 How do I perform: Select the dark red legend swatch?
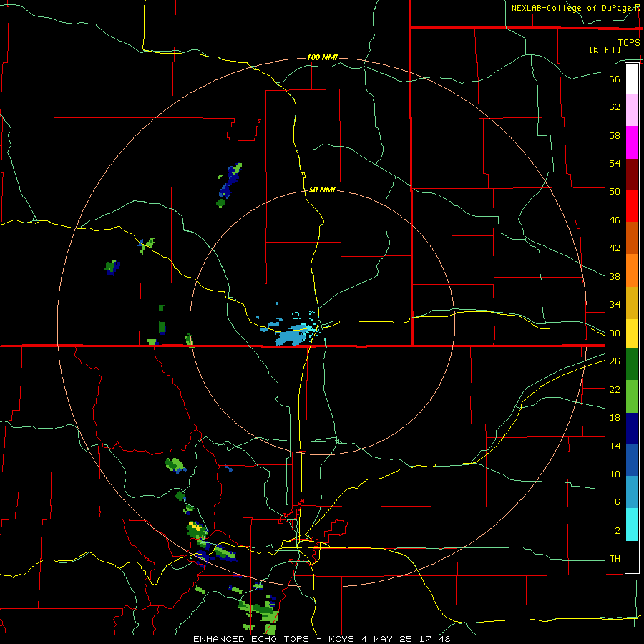[x=632, y=175]
